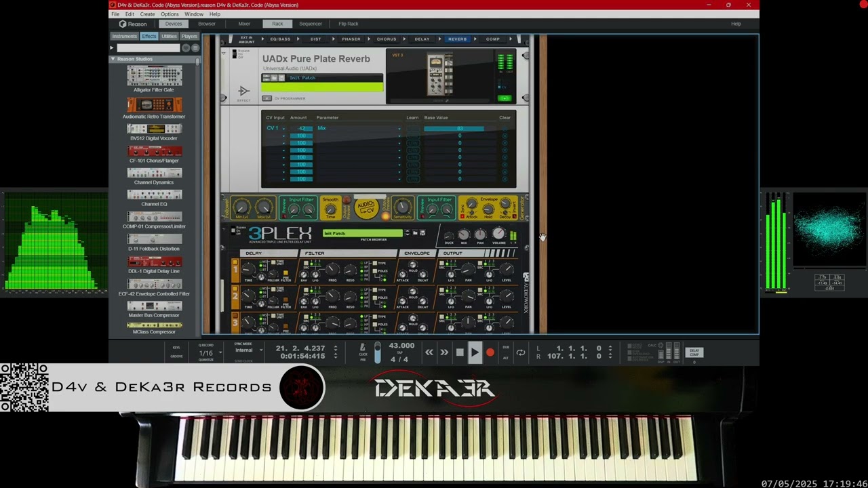This screenshot has width=868, height=488.
Task: Click the song position stepper arrows
Action: click(335, 352)
